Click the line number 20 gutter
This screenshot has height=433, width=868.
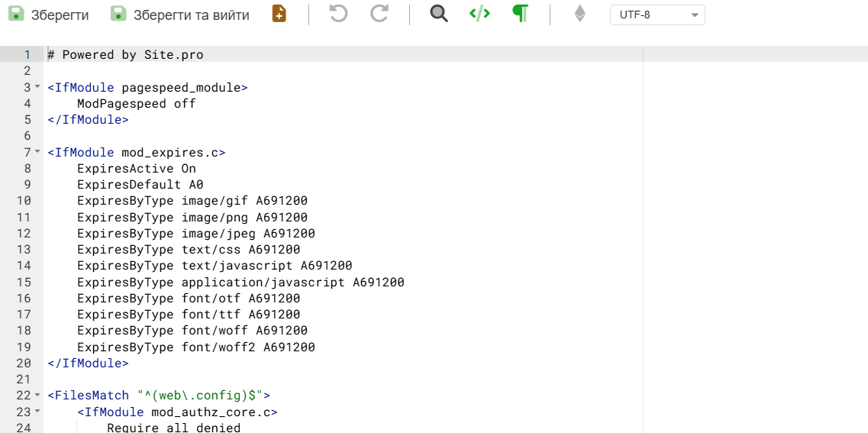click(x=24, y=364)
